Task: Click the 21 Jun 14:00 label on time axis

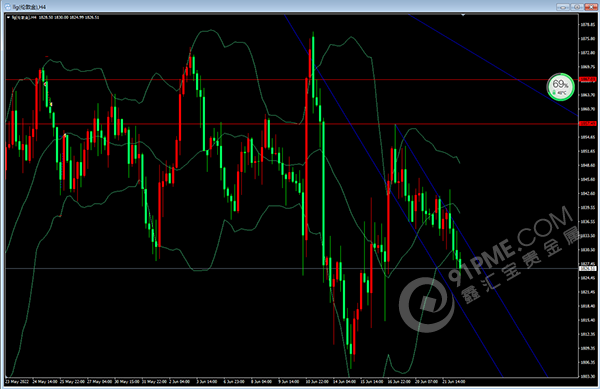Action: [454, 381]
